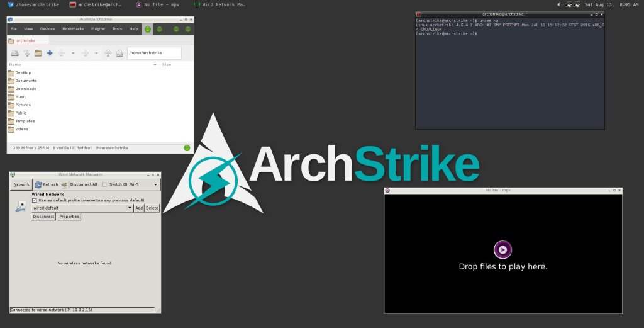Click the Disconnect button under wired-default
The width and height of the screenshot is (644, 328).
(x=43, y=217)
